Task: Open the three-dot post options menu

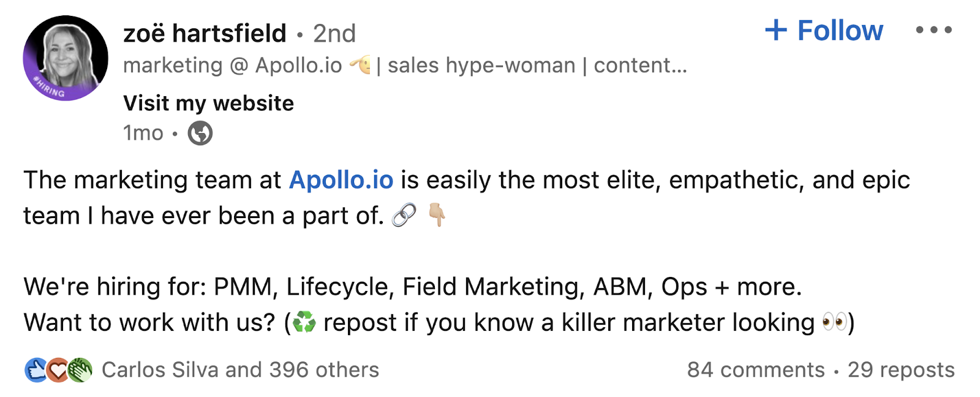Action: point(933,30)
